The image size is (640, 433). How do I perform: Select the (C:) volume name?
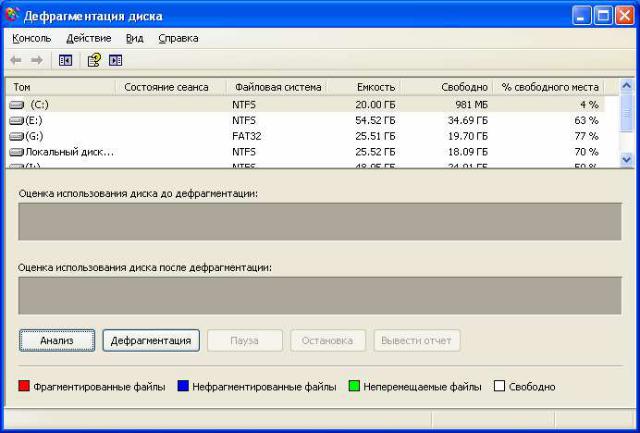click(40, 105)
